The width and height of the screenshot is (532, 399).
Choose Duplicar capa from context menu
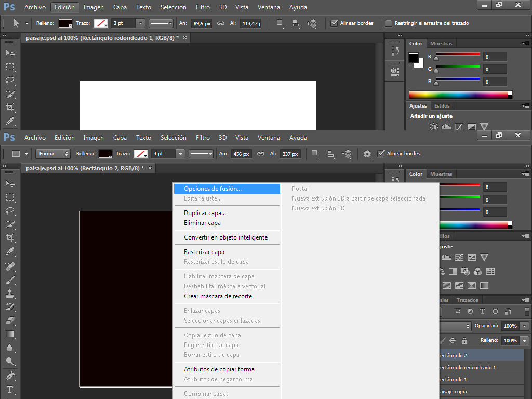point(227,213)
